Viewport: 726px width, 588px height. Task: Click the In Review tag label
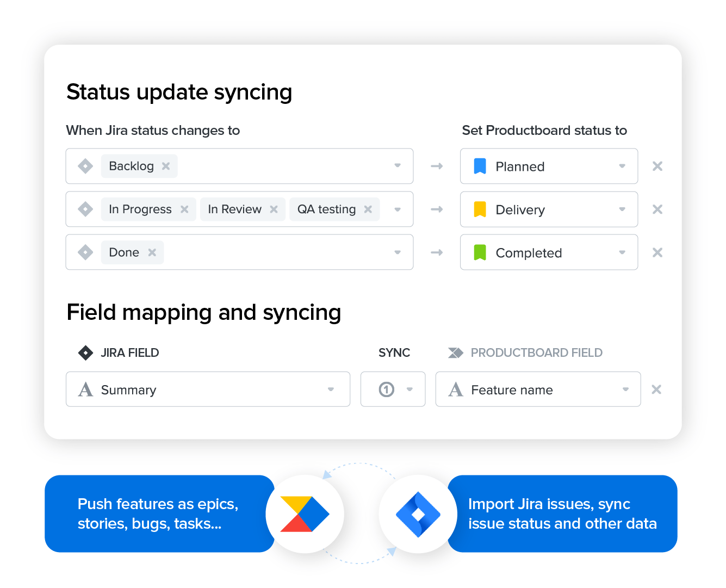234,209
